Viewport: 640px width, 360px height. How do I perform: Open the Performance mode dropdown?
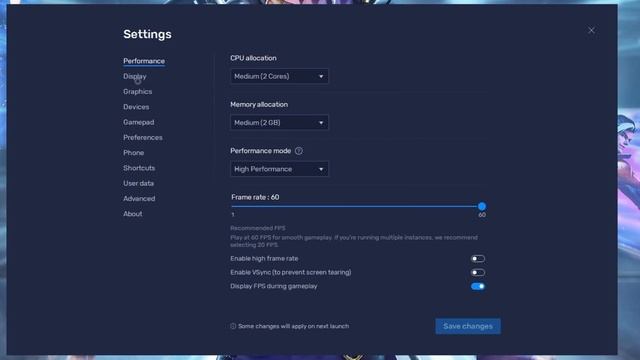click(x=279, y=169)
